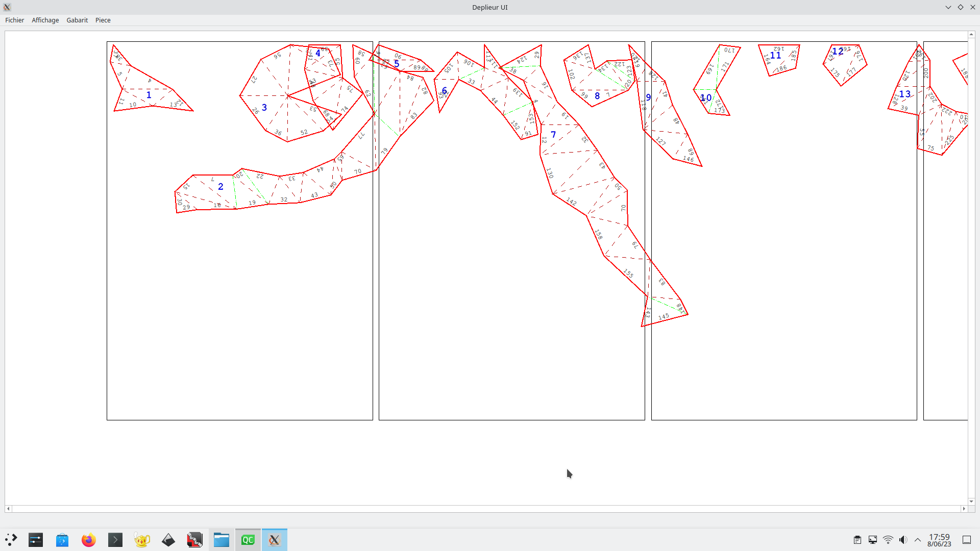Open Discover software store icon
Image resolution: width=980 pixels, height=551 pixels.
click(62, 540)
